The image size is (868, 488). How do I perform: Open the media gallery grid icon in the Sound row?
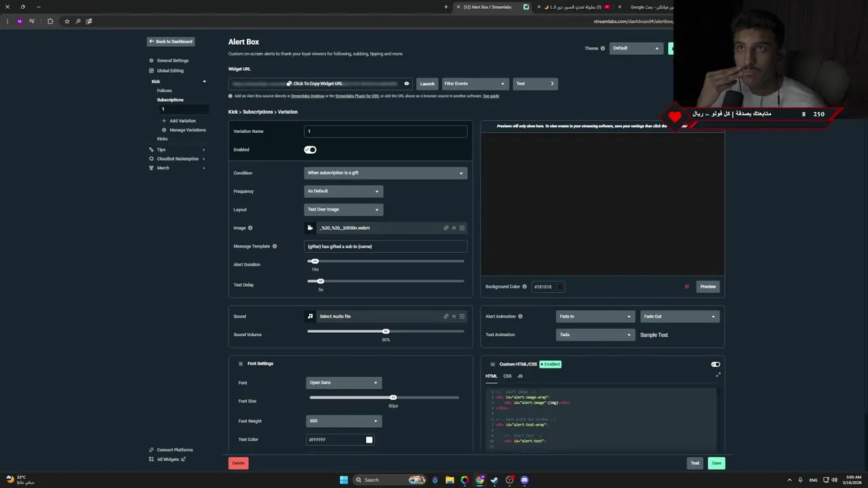point(462,316)
